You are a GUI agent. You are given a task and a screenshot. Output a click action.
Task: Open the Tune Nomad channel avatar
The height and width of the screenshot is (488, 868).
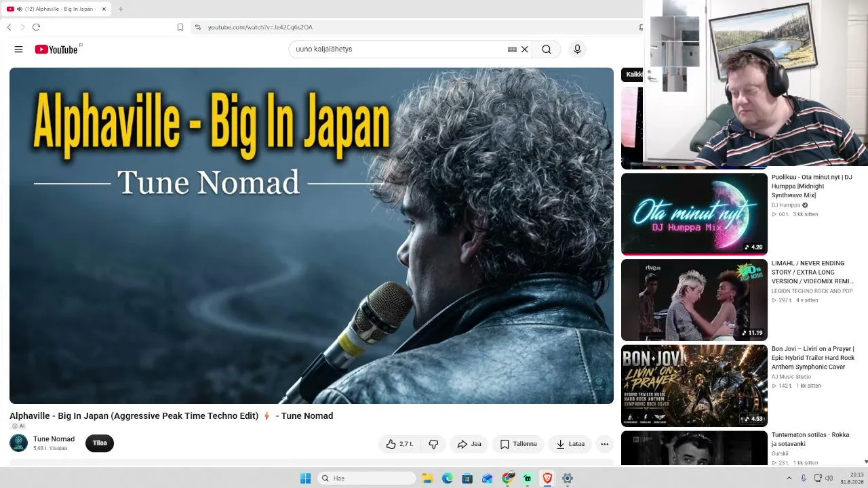[x=19, y=443]
